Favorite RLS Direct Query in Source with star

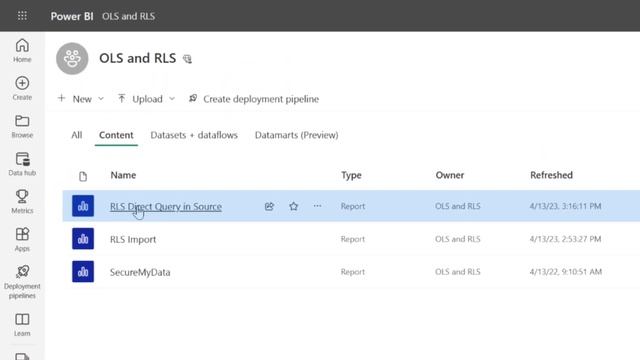(x=293, y=206)
